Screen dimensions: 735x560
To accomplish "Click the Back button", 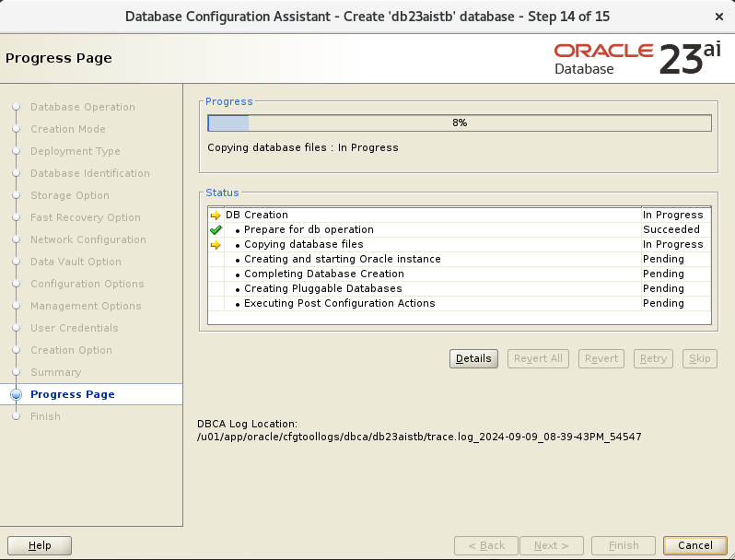I will (486, 545).
